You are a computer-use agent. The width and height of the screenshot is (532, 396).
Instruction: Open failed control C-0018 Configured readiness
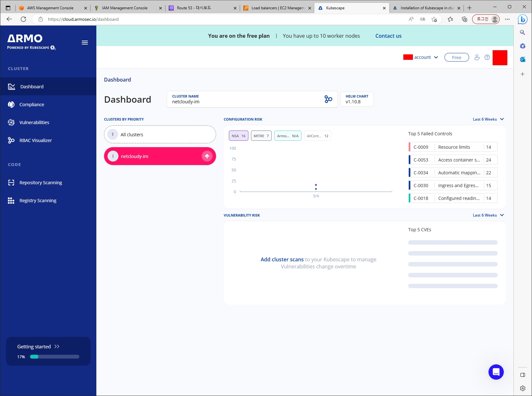[x=453, y=198]
